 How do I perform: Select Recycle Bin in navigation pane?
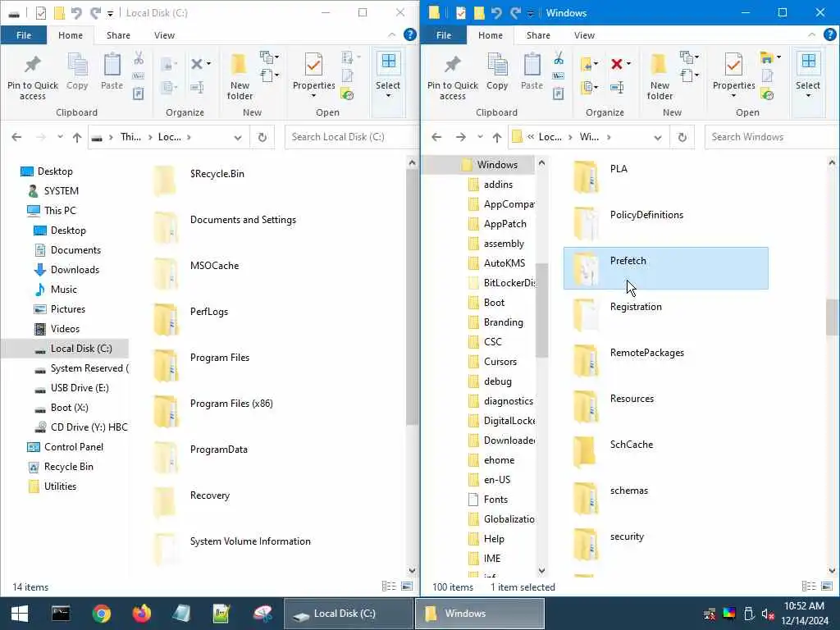pyautogui.click(x=69, y=467)
